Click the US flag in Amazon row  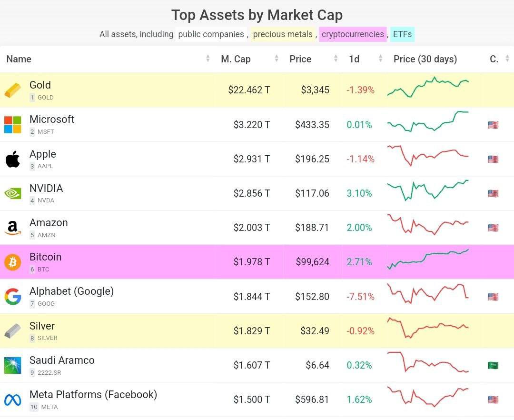493,228
